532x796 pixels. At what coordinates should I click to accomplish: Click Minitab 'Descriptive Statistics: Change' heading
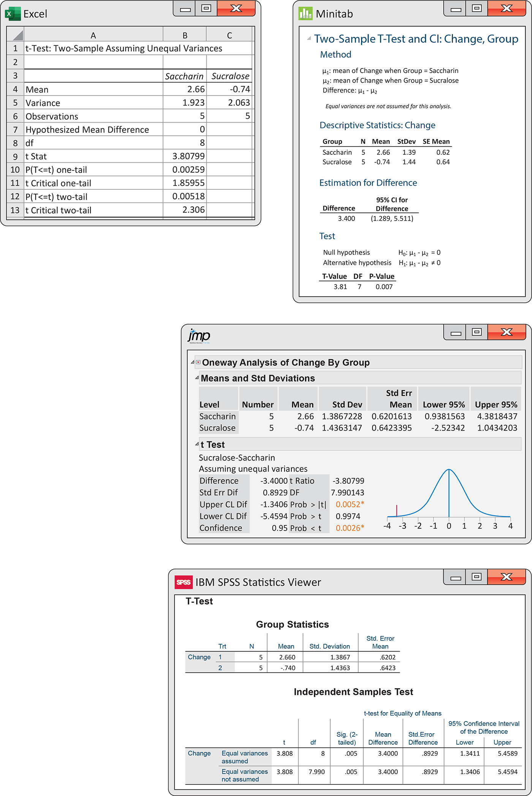377,125
